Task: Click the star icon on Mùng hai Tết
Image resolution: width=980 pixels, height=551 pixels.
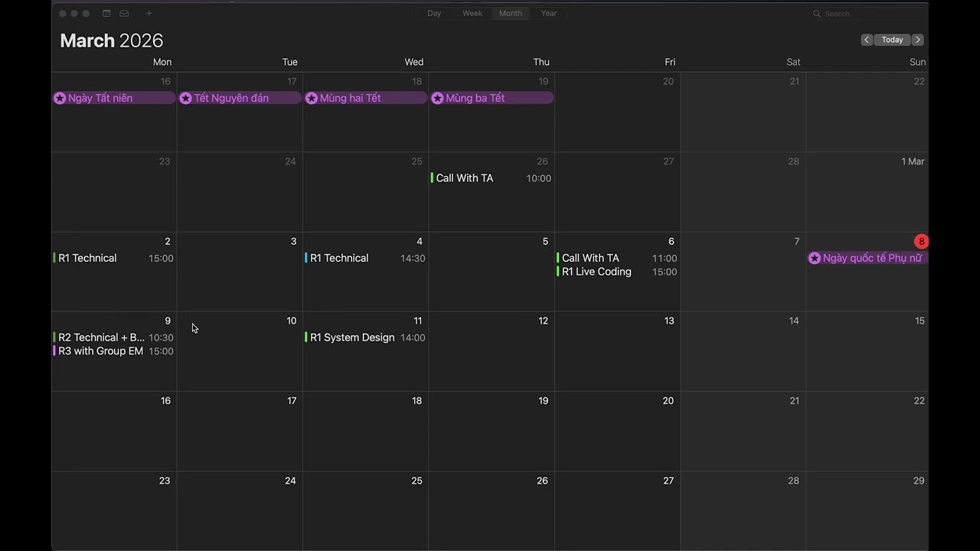Action: pos(312,98)
